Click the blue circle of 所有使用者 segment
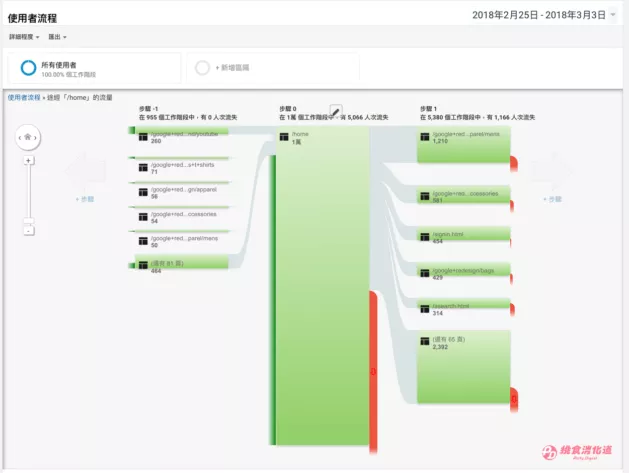 [x=28, y=68]
